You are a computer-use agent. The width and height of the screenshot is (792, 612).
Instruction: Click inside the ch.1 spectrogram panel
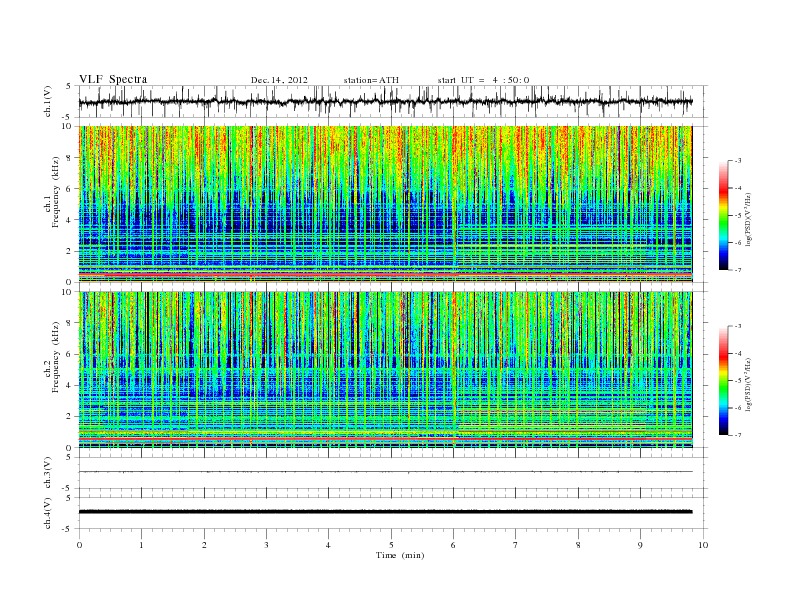click(x=385, y=204)
